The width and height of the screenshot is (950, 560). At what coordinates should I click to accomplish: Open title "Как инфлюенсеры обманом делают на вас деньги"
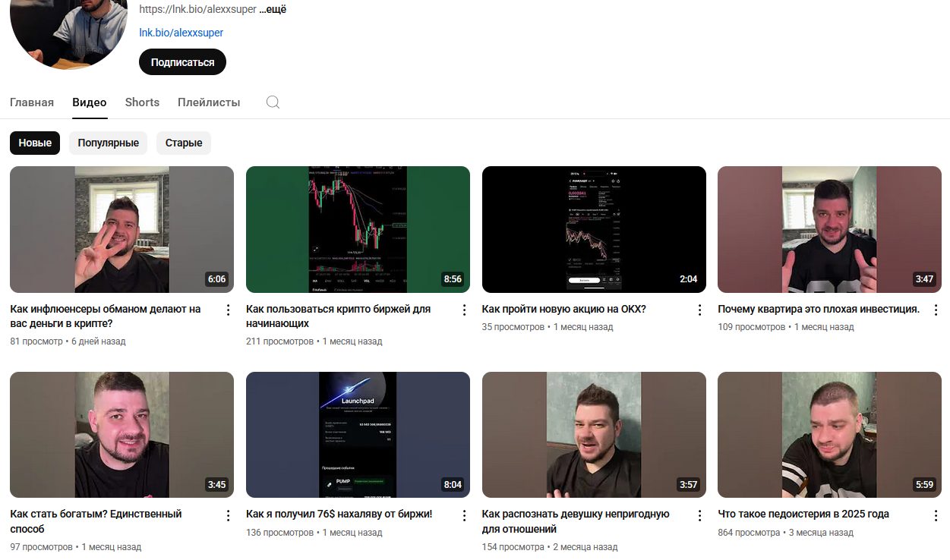click(x=106, y=316)
